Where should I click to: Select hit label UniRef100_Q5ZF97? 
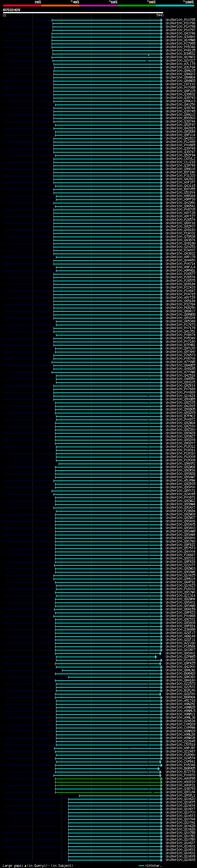click(x=180, y=125)
